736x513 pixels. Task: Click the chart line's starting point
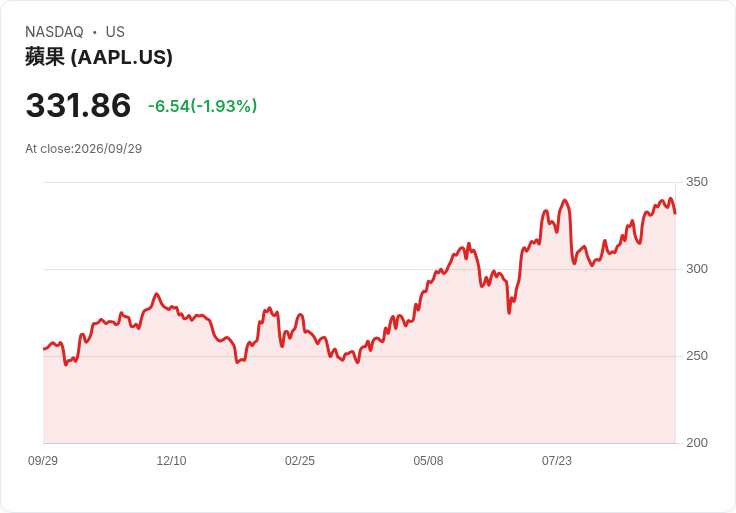pos(44,349)
